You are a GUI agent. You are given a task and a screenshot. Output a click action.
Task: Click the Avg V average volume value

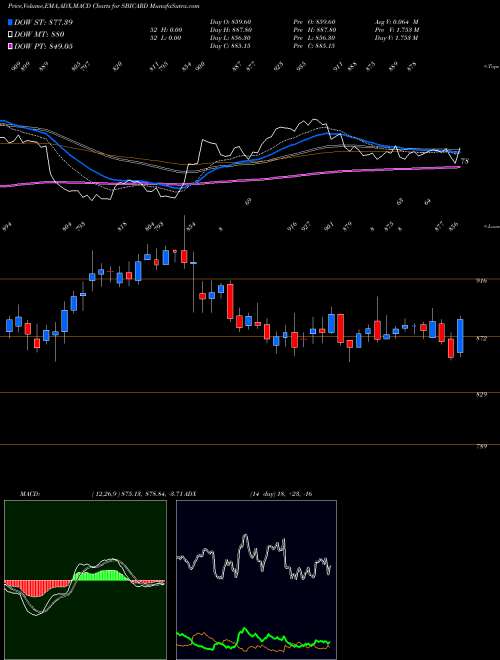[396, 21]
